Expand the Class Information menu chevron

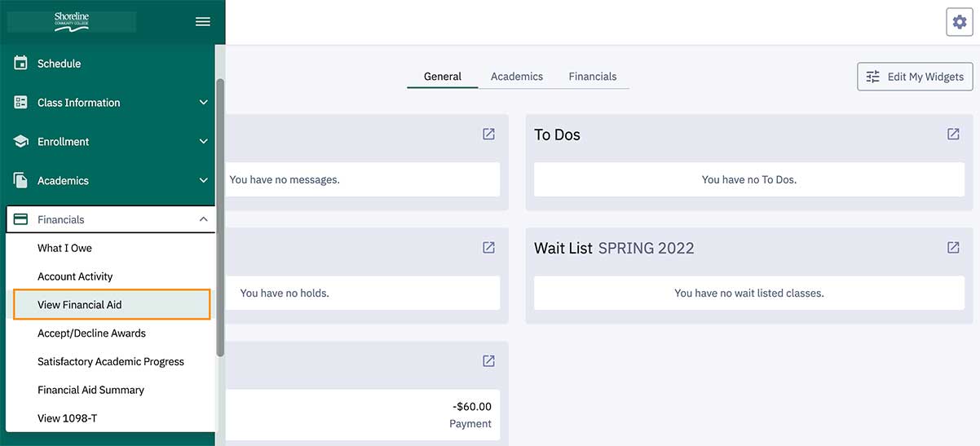tap(204, 102)
